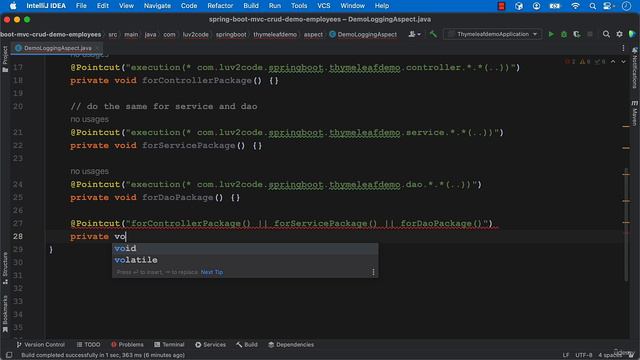Click the DemoLoggingAspect breadcrumb class
The height and width of the screenshot is (360, 640).
[x=363, y=35]
